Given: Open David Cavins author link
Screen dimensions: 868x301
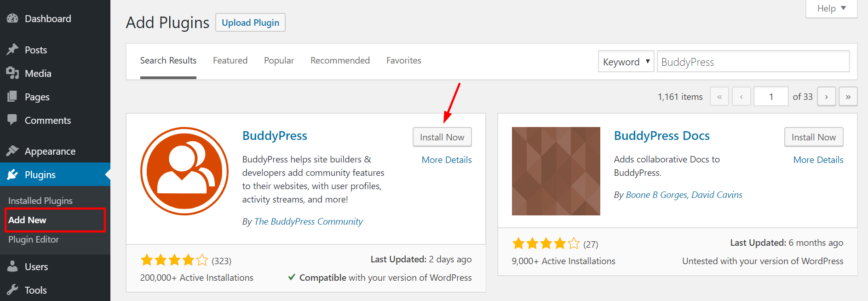Looking at the screenshot, I should coord(717,195).
